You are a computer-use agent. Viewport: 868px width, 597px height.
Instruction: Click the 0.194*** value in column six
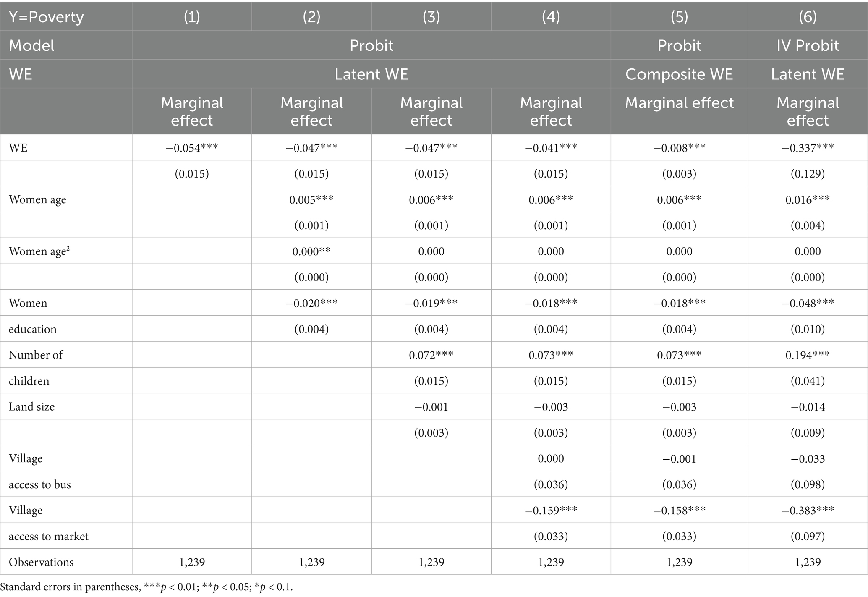click(x=807, y=355)
